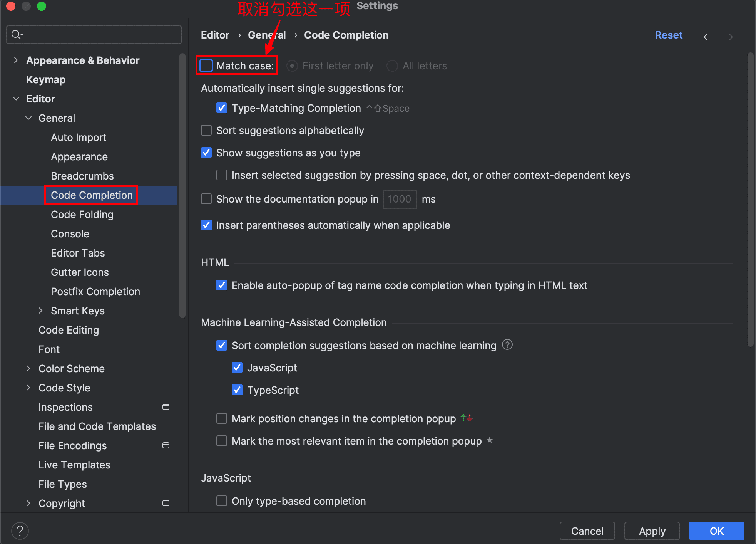Click the documentation popup delay field

400,199
